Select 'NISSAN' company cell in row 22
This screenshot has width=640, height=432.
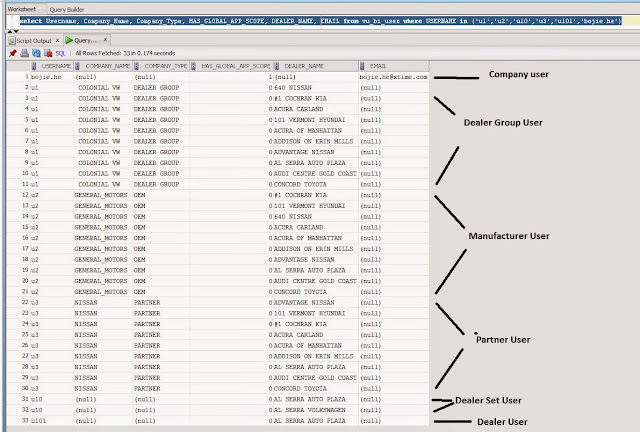coord(103,303)
